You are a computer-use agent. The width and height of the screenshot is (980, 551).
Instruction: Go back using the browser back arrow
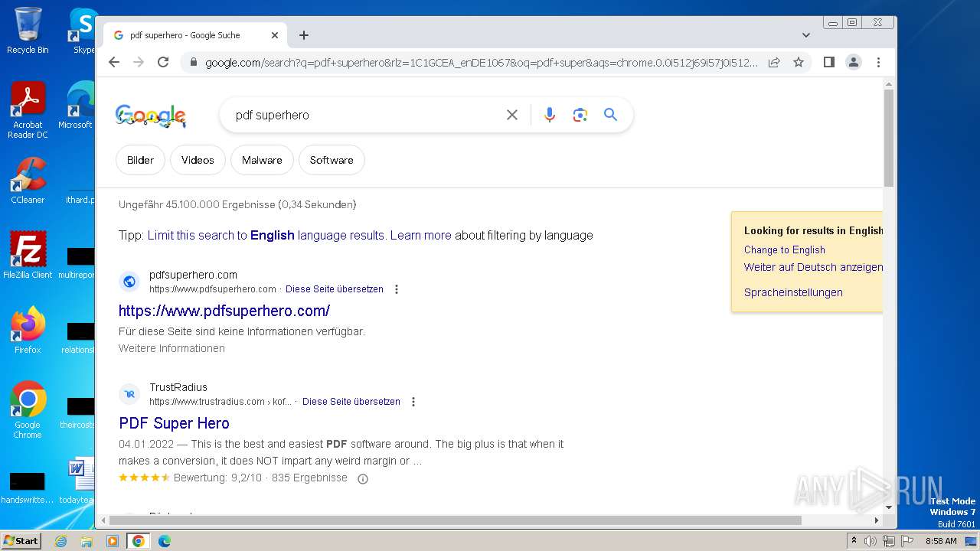point(114,62)
